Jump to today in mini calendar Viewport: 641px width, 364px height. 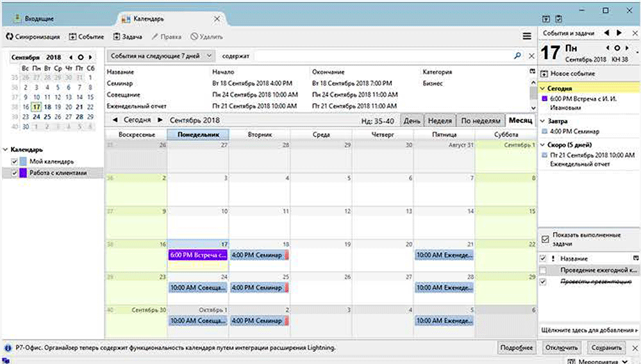(81, 57)
